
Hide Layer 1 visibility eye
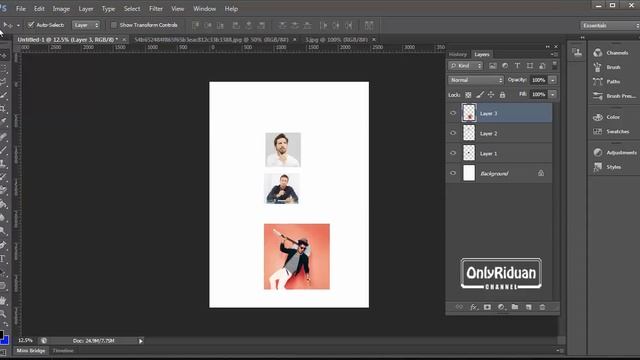(453, 153)
